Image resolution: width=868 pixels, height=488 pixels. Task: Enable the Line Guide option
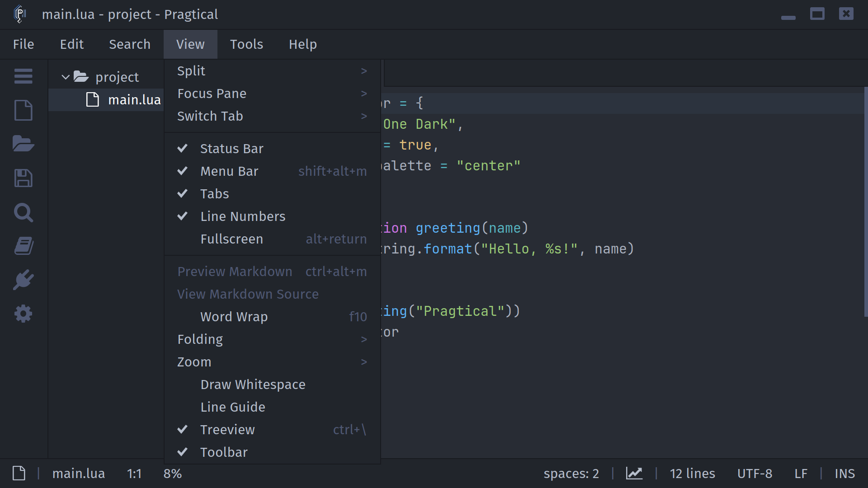pos(272,407)
